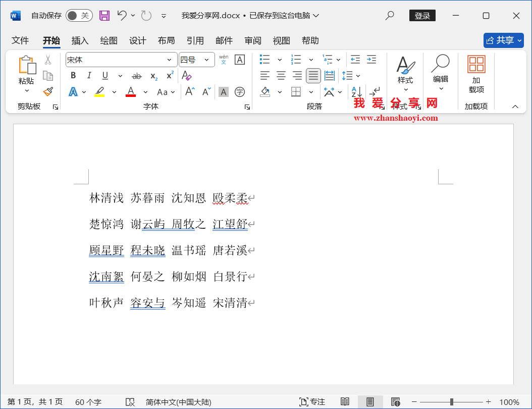Switch to the 审阅 (Review) tab

tap(253, 41)
